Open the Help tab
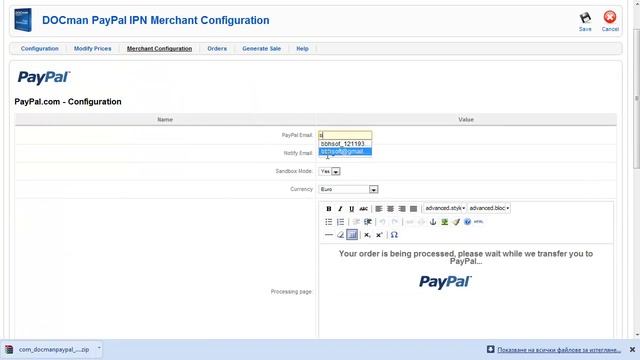 302,49
